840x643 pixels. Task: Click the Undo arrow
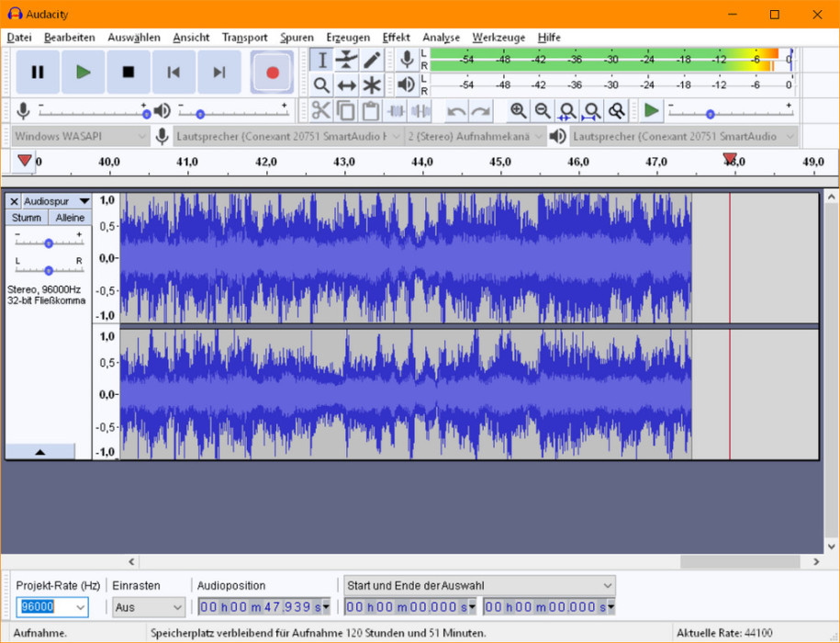pyautogui.click(x=456, y=111)
